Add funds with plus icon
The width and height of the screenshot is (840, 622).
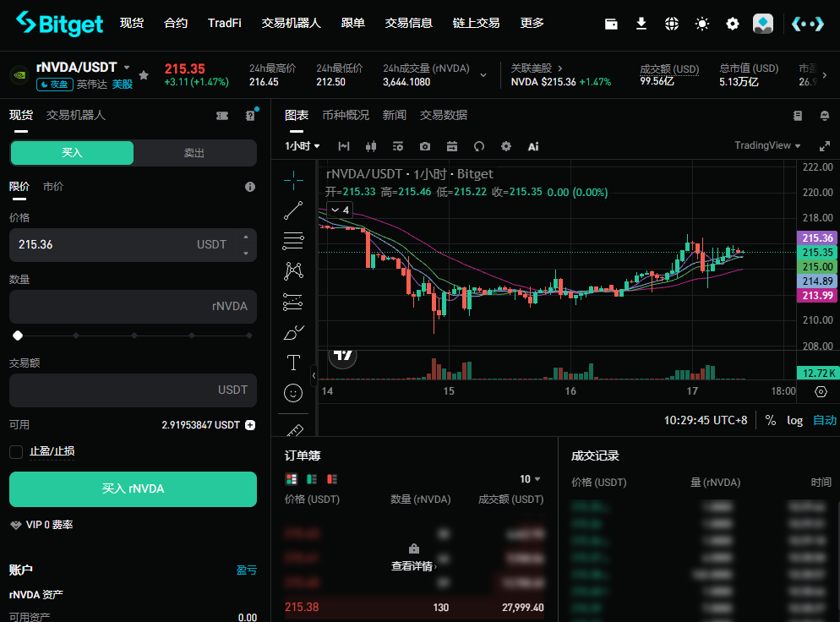pyautogui.click(x=250, y=425)
